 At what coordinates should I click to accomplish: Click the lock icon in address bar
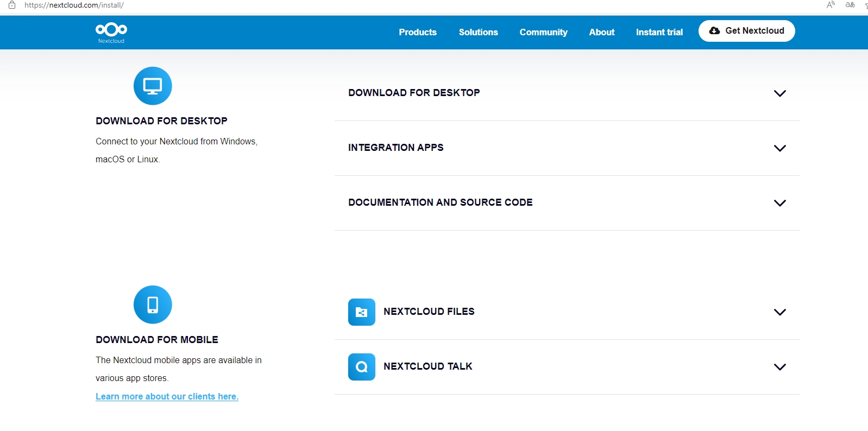pos(12,5)
